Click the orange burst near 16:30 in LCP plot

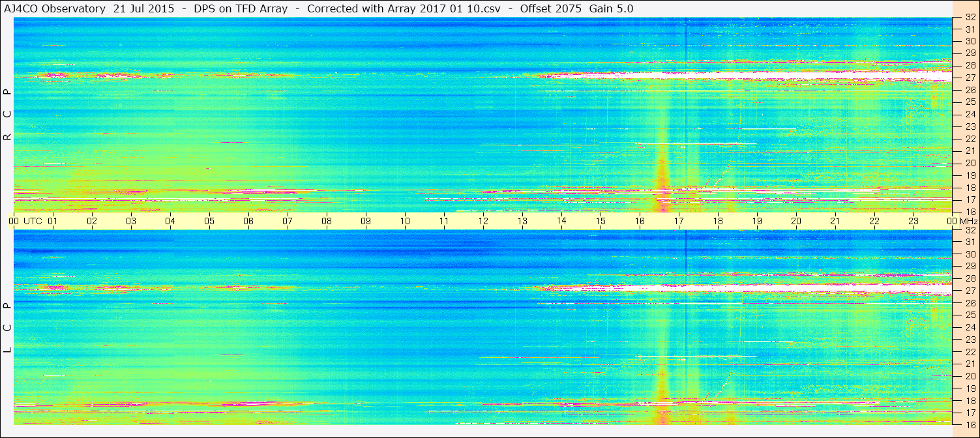pyautogui.click(x=662, y=396)
